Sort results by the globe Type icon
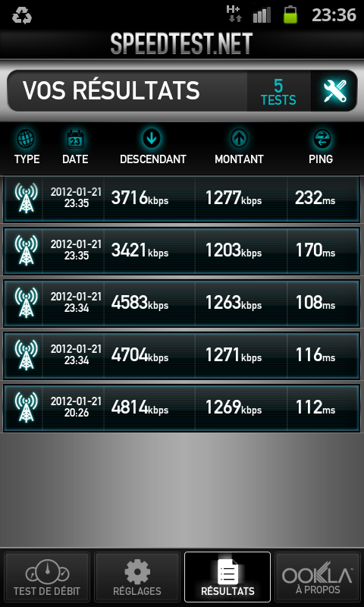Screen dimensions: 364x607 coord(27,138)
